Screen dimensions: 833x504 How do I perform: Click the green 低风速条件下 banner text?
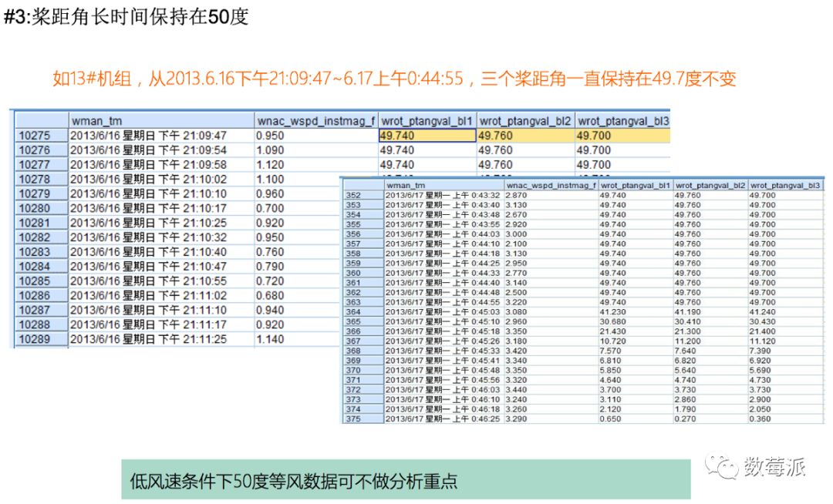pos(294,480)
